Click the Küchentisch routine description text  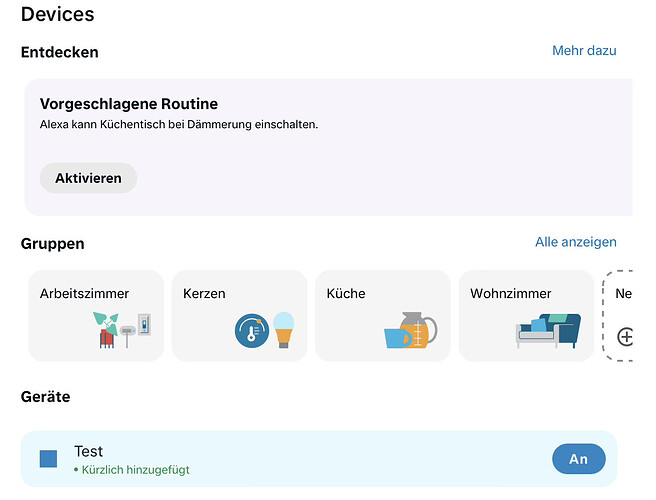coord(179,124)
